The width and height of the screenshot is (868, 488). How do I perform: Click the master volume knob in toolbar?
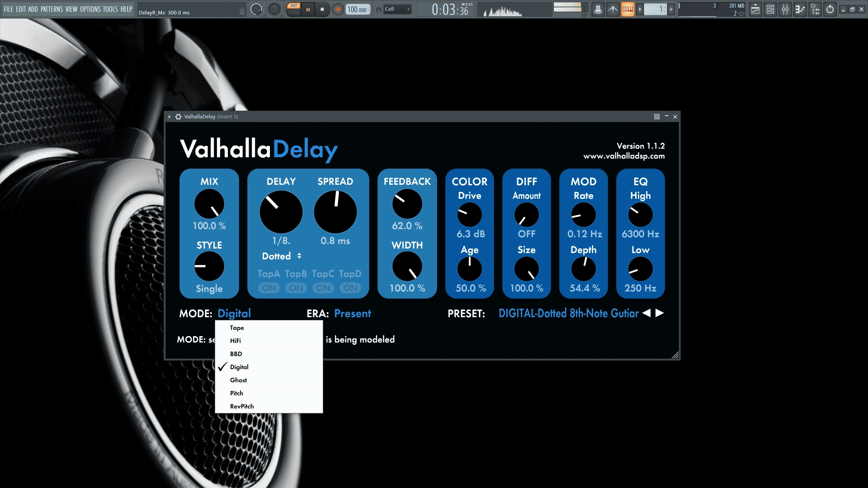point(256,9)
